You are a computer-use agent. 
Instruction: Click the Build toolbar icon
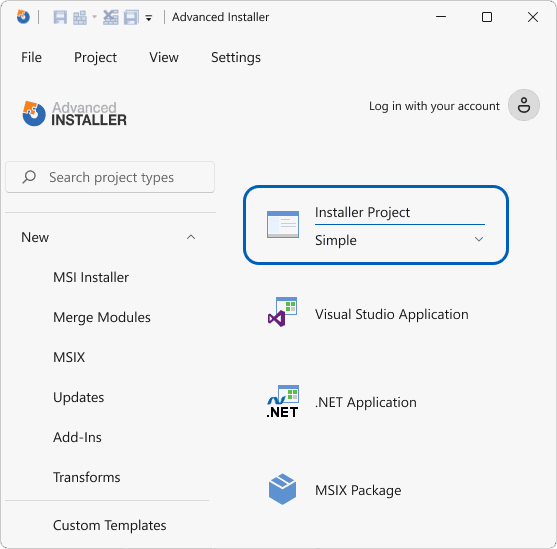point(80,17)
